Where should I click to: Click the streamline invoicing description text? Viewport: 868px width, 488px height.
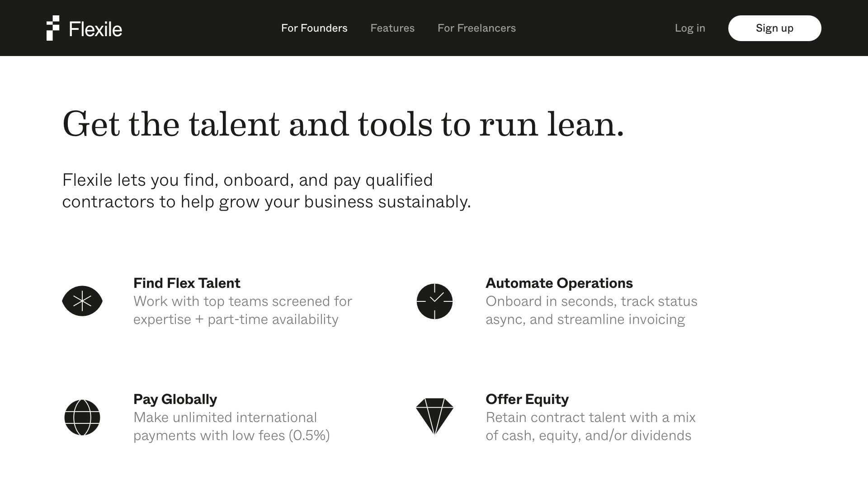tap(591, 310)
